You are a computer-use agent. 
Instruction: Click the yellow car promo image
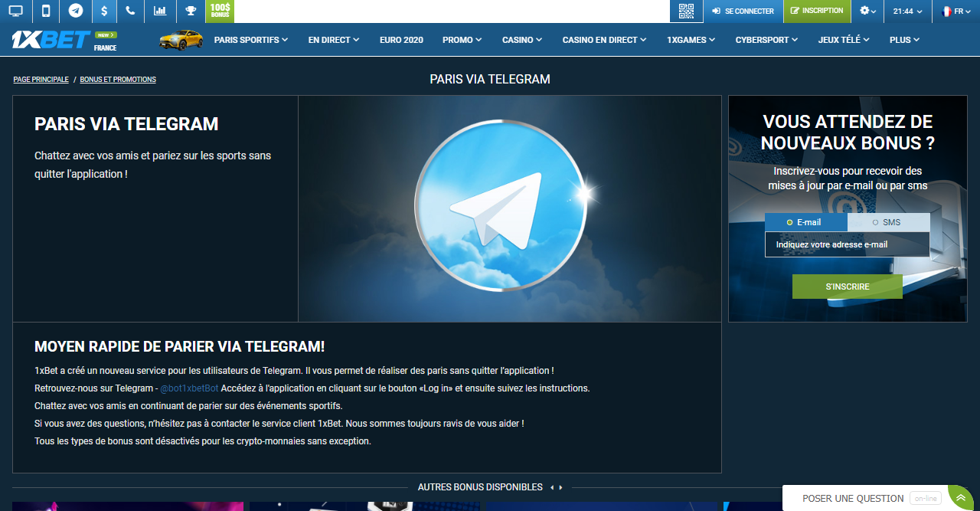tap(181, 40)
